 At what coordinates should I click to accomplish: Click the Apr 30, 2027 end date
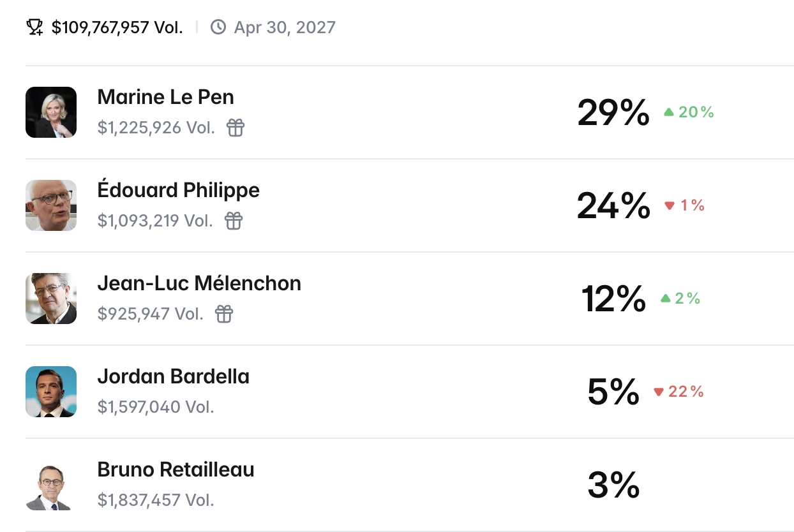(x=285, y=27)
